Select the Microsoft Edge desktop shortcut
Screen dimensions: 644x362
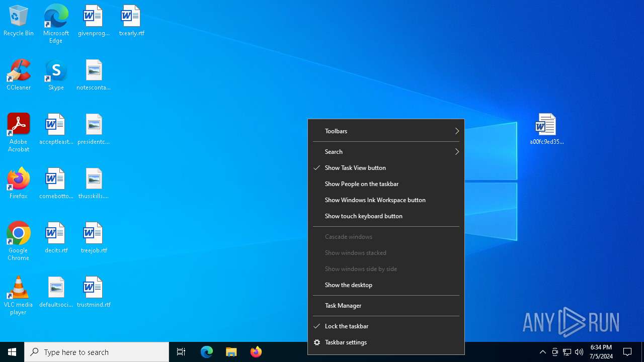click(56, 24)
